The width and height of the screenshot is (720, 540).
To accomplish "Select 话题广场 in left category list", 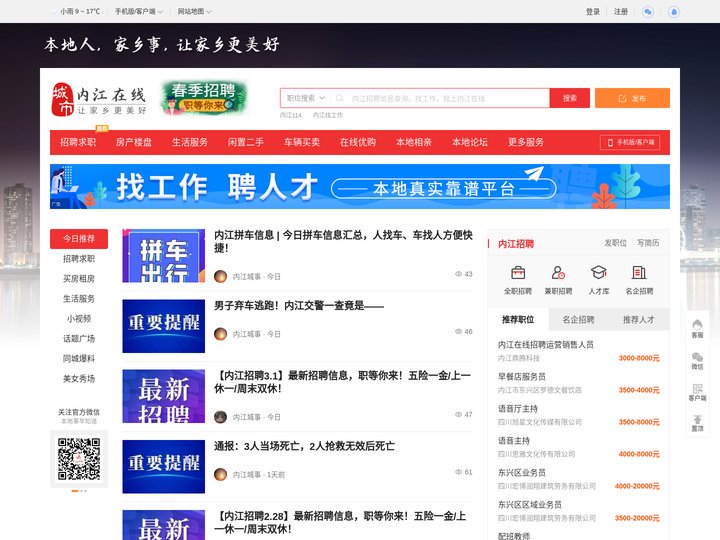I will 79,339.
